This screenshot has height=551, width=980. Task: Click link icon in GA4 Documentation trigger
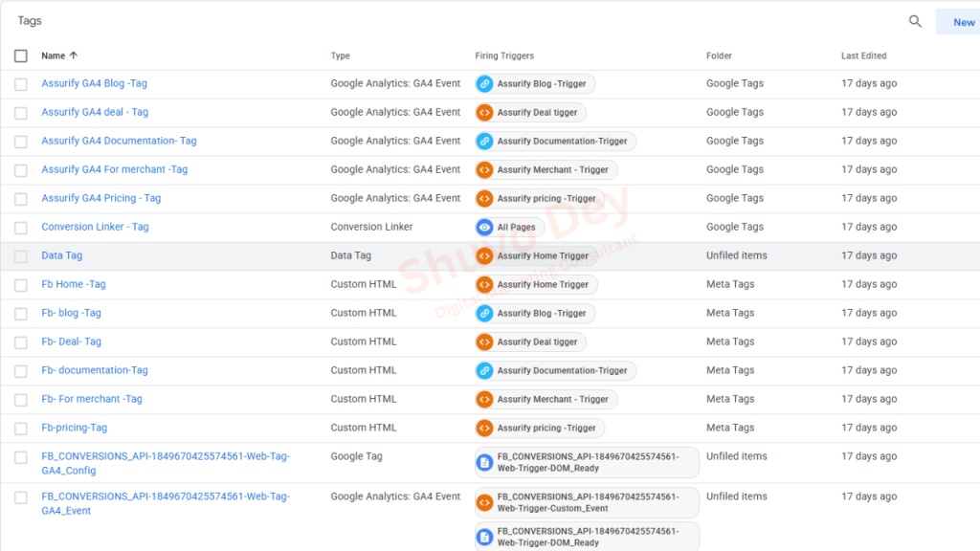click(484, 142)
